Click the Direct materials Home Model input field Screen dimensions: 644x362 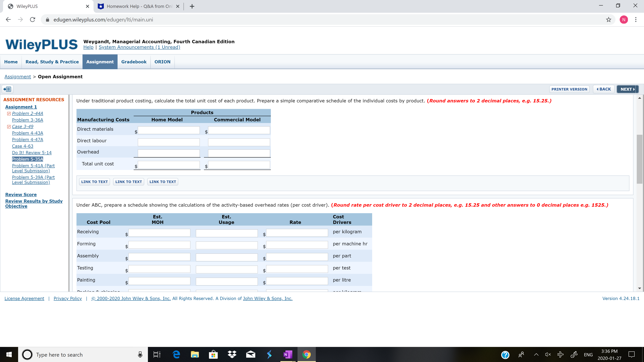coord(169,130)
